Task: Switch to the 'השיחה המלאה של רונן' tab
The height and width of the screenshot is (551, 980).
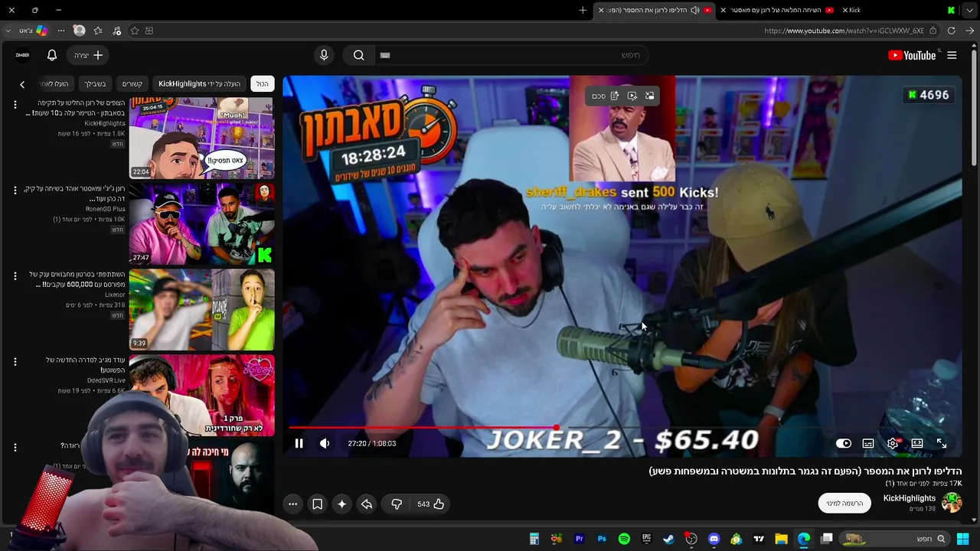Action: click(x=777, y=10)
